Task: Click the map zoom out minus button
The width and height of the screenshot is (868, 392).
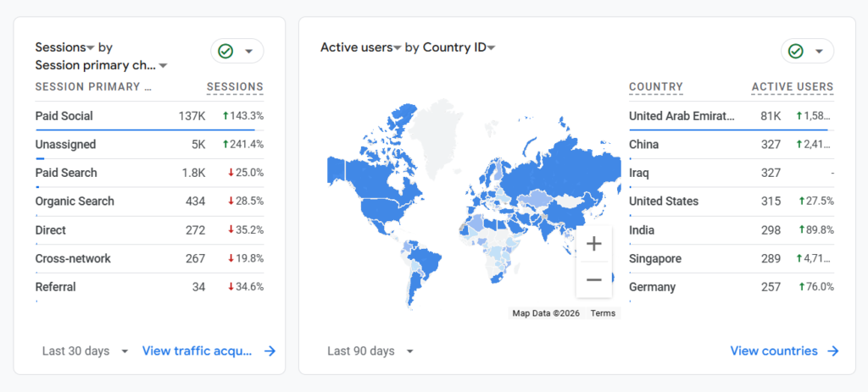Action: click(594, 279)
